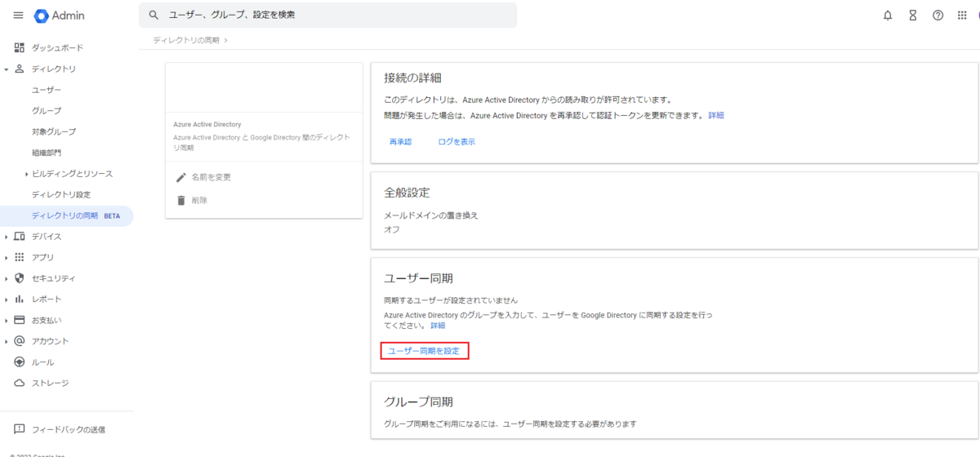Expand ビルディングとリソース arrow
The width and height of the screenshot is (980, 457).
(x=26, y=174)
